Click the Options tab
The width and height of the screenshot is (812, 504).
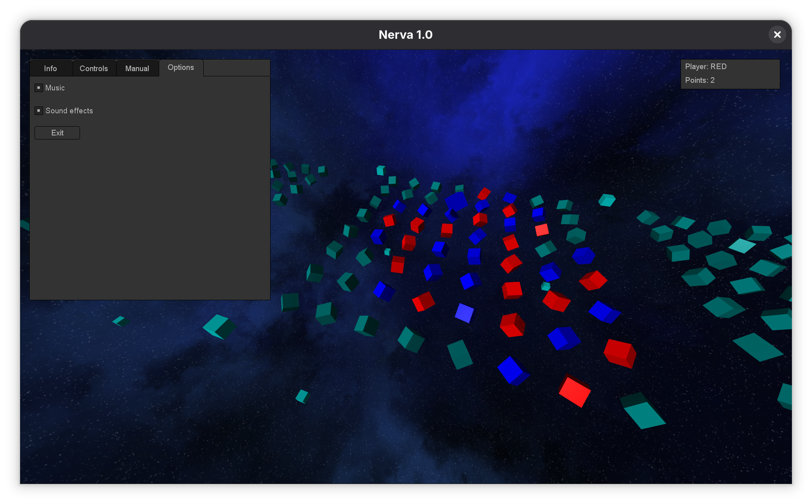pyautogui.click(x=181, y=68)
